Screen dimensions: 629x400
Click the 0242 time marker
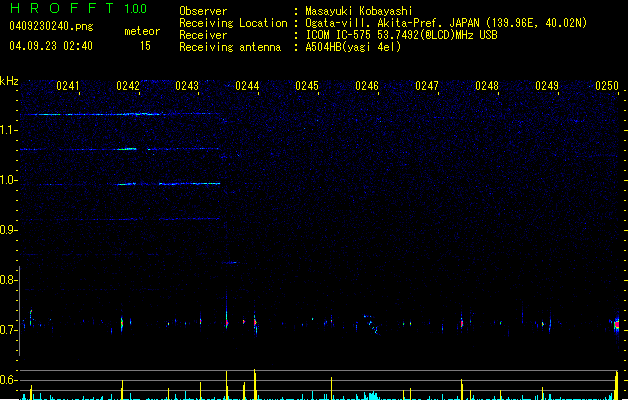point(128,86)
